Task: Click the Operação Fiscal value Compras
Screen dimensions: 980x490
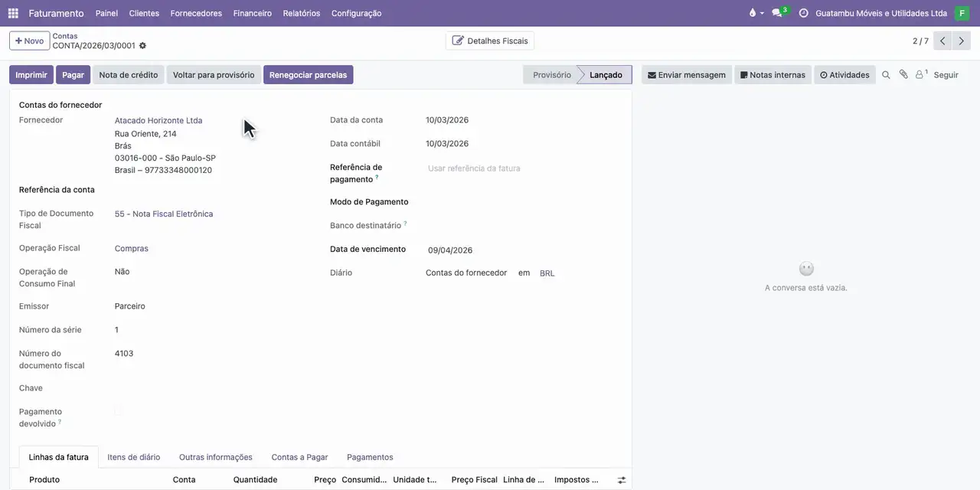Action: (x=132, y=249)
